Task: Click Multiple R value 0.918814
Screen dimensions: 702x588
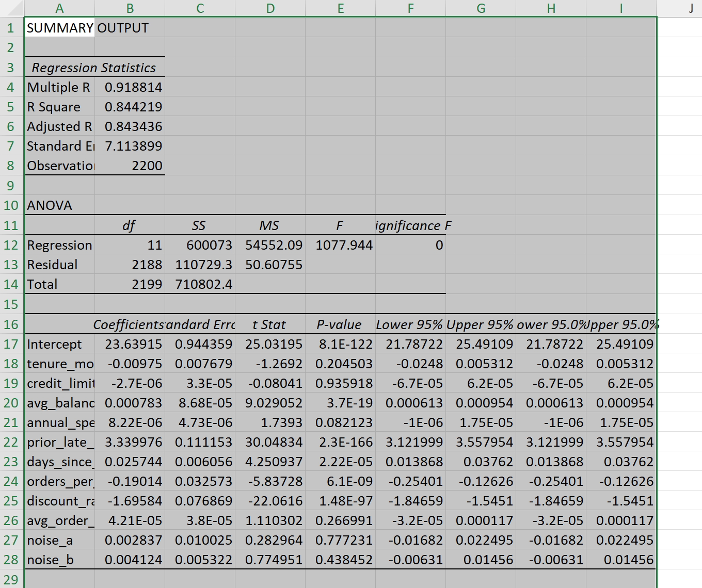Action: point(130,87)
